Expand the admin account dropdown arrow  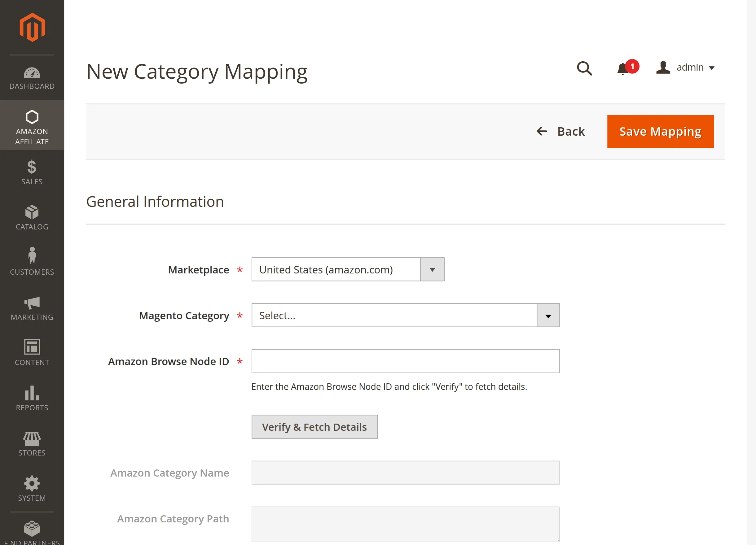pyautogui.click(x=712, y=68)
